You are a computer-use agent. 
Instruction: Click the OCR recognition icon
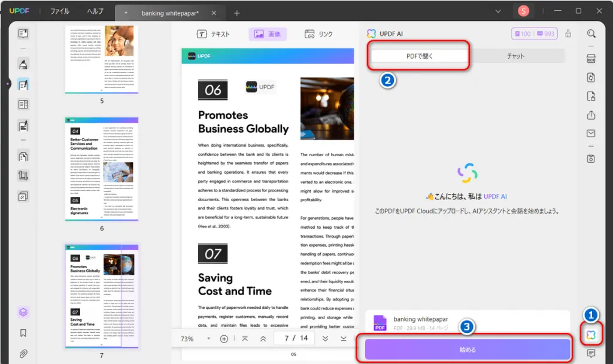(591, 59)
